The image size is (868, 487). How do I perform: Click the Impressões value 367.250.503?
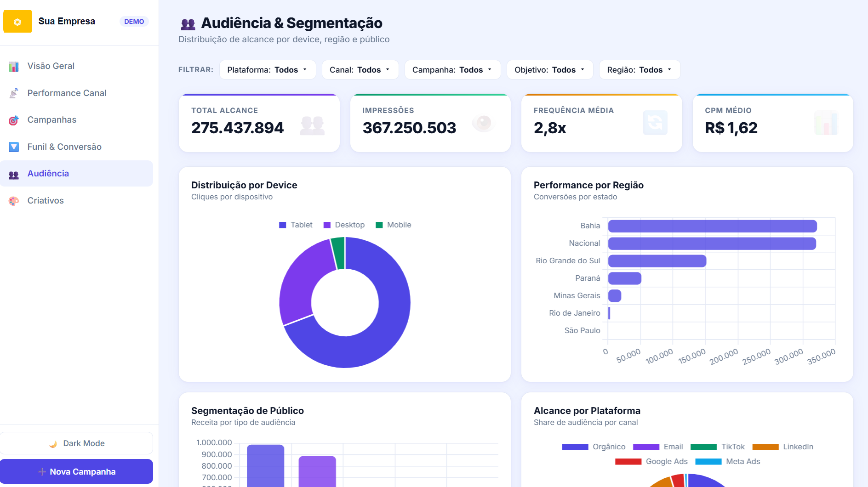[409, 128]
